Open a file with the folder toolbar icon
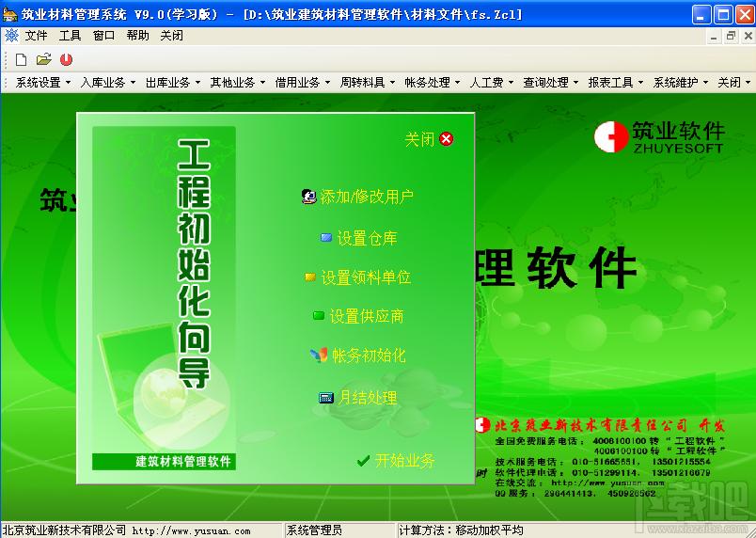 point(43,59)
